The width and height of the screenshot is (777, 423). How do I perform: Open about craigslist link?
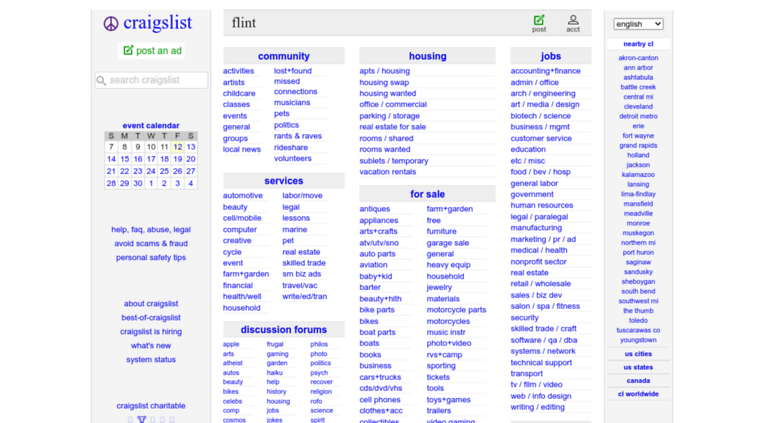point(151,303)
